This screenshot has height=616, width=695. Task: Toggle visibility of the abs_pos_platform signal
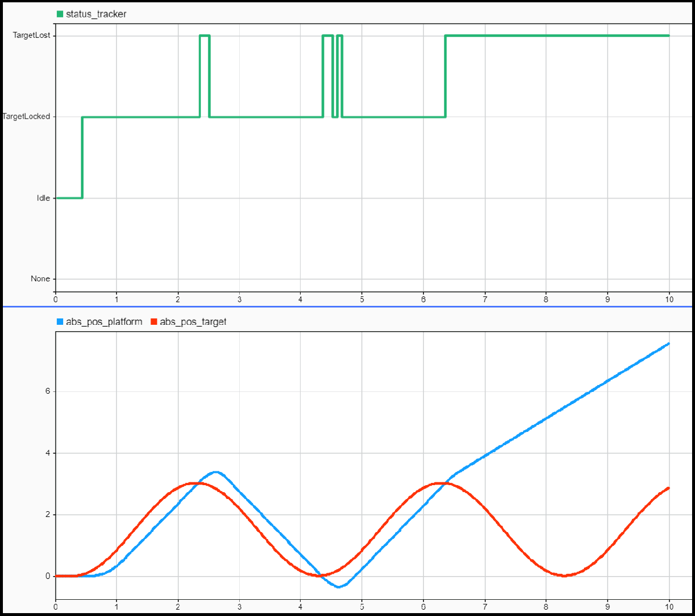point(58,321)
